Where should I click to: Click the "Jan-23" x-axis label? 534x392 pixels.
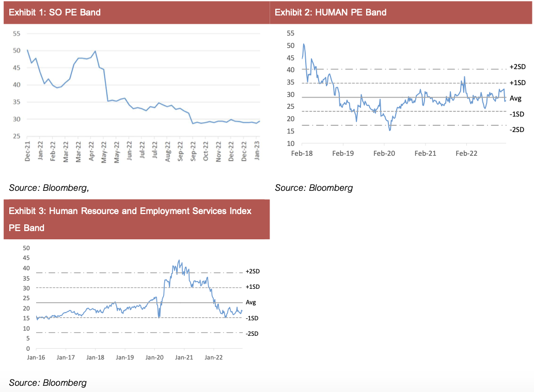[257, 151]
